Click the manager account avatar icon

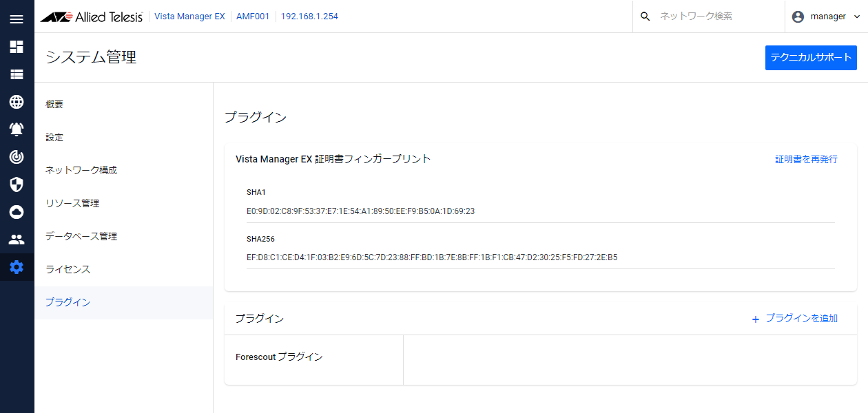(798, 17)
